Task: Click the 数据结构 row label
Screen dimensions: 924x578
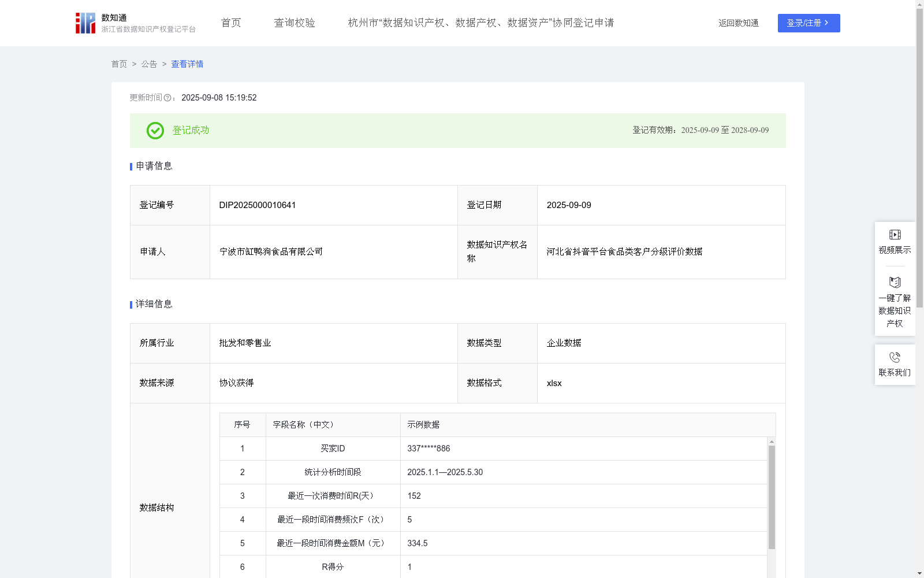Action: coord(157,507)
